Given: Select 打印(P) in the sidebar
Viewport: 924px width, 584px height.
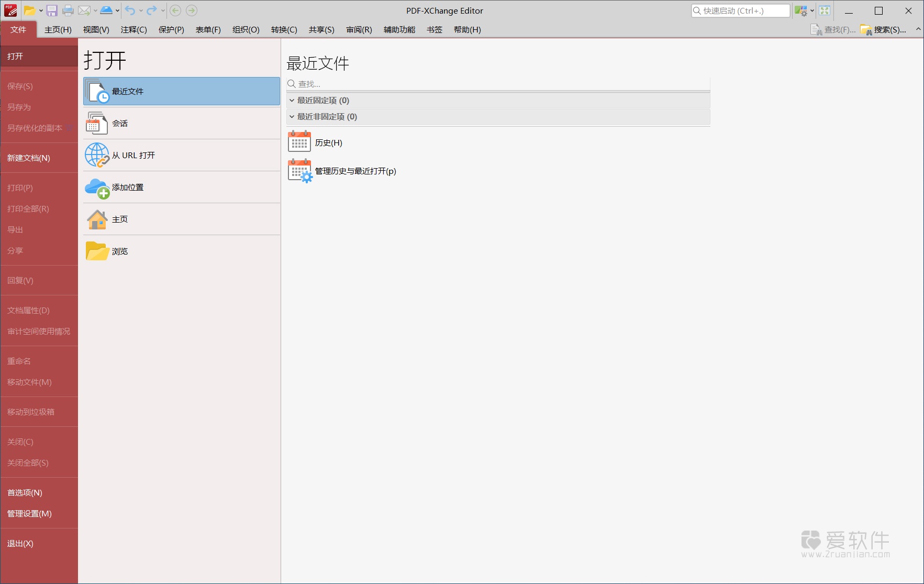Looking at the screenshot, I should point(39,188).
